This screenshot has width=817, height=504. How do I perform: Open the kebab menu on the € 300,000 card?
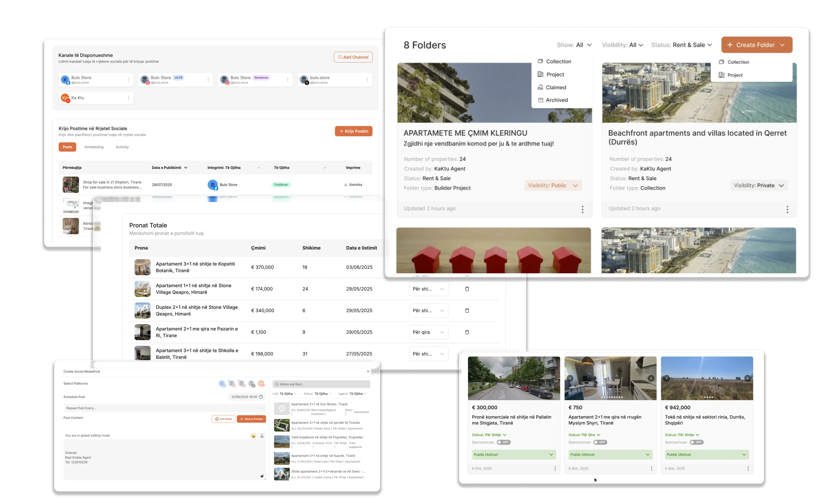tap(555, 468)
